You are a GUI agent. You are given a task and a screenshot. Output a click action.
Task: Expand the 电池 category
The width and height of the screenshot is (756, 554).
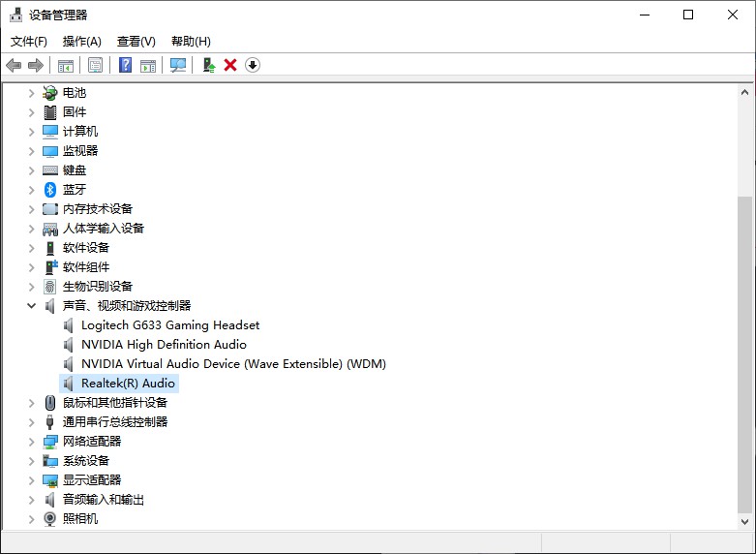click(x=31, y=93)
